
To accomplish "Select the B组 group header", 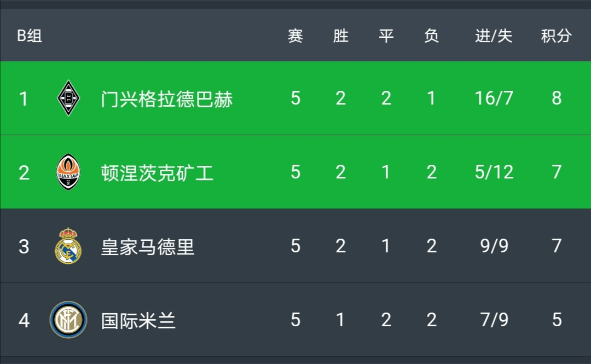I will pos(30,36).
